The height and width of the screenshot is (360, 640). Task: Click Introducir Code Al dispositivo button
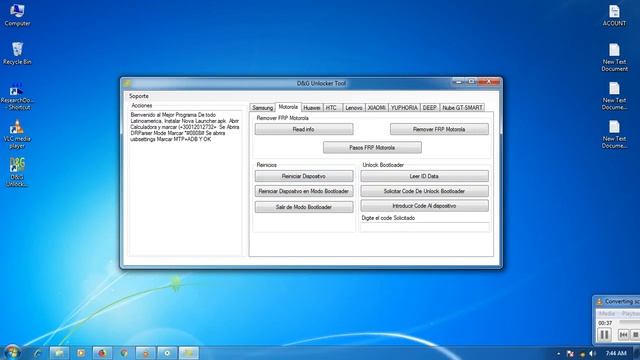(x=424, y=206)
